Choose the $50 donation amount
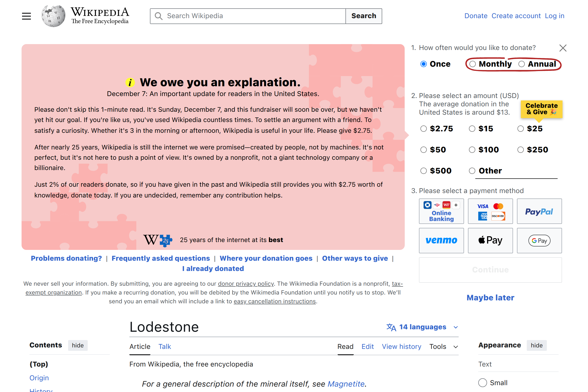588x392 pixels. tap(424, 150)
